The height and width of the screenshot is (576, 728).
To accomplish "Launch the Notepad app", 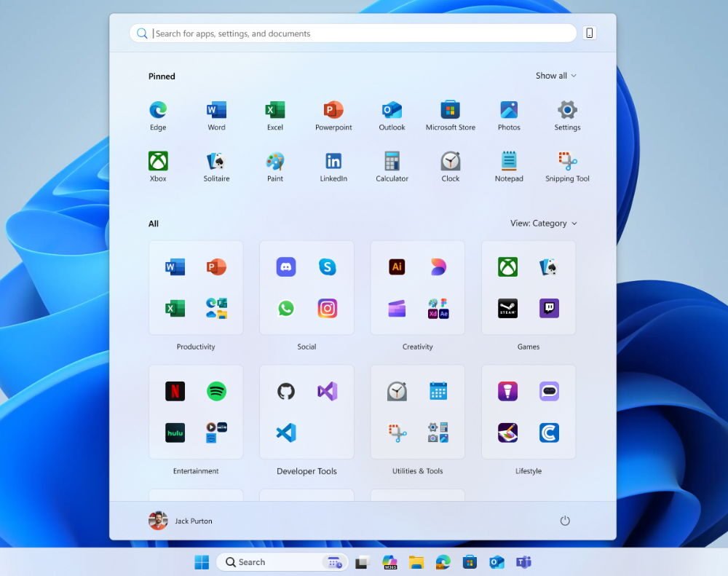I will (509, 161).
